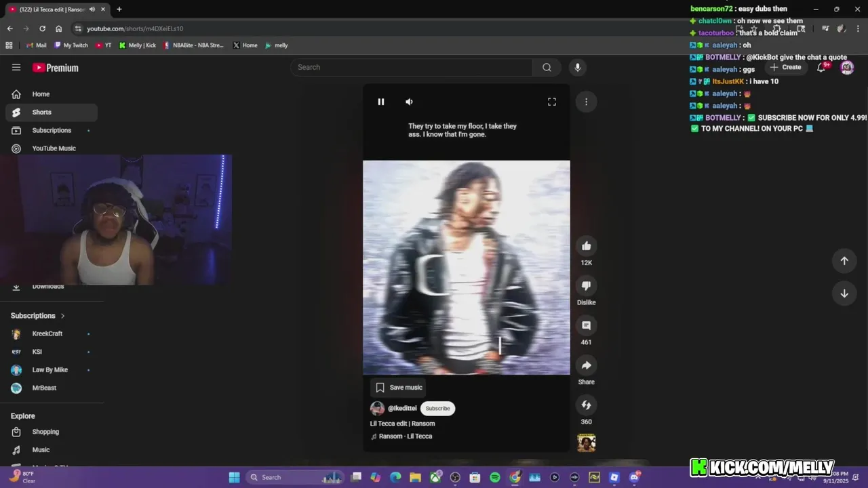Open the YT bookmark
Screen dimensions: 868x488
(x=104, y=45)
